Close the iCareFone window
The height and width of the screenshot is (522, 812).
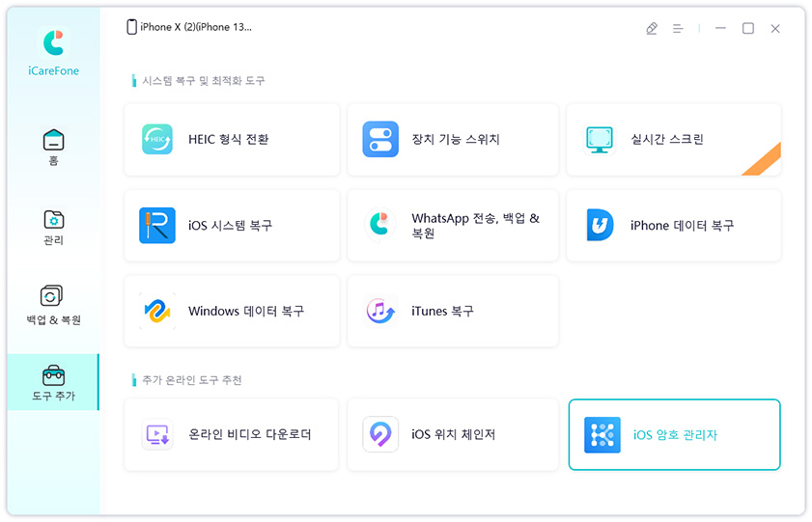(775, 28)
